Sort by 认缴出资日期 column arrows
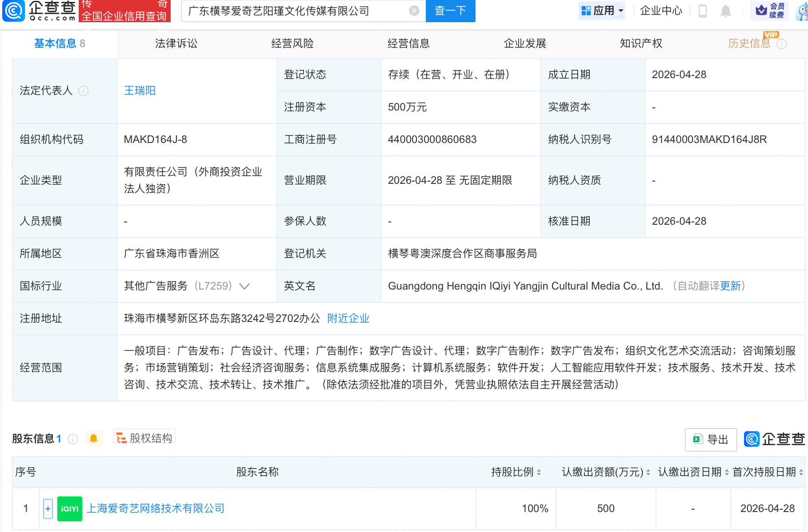The width and height of the screenshot is (808, 532). [x=727, y=472]
